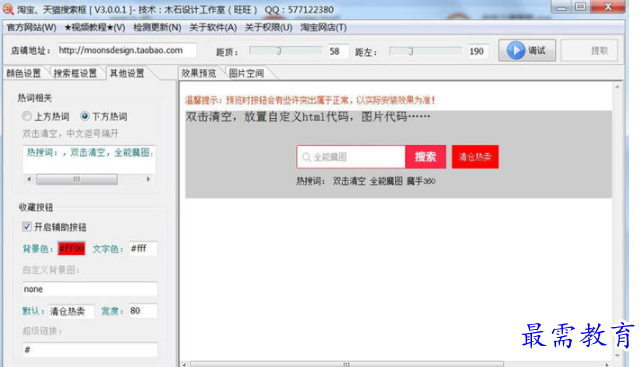Click the hot words horizontal scrollbar thumb
The image size is (643, 367).
[x=77, y=179]
